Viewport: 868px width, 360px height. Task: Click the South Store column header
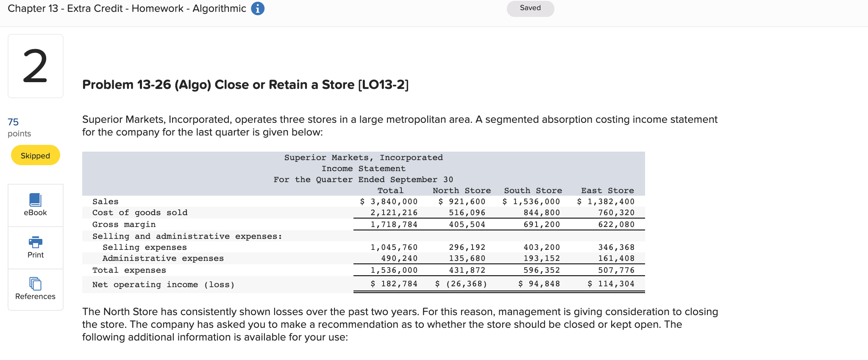[533, 191]
